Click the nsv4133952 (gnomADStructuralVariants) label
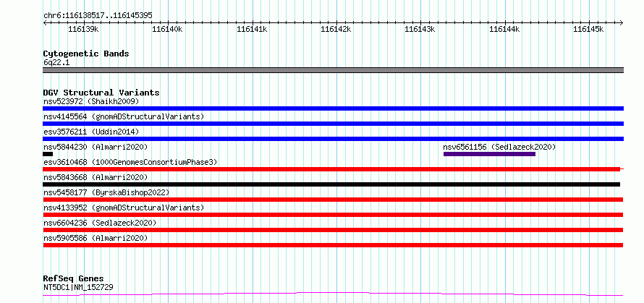This screenshot has width=644, height=303. (124, 208)
